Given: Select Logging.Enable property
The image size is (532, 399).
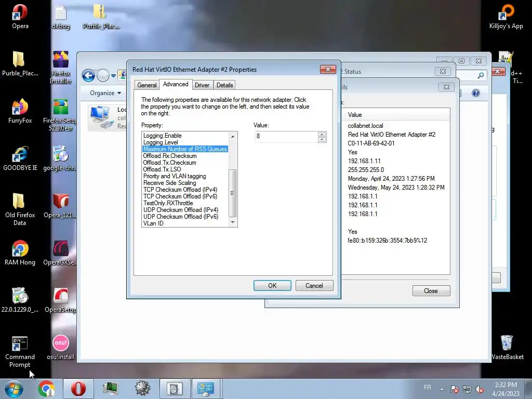Looking at the screenshot, I should (x=185, y=136).
